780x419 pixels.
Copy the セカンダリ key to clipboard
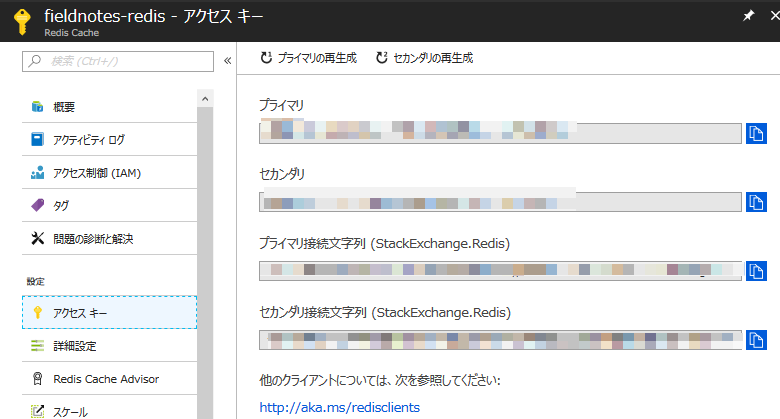click(756, 202)
